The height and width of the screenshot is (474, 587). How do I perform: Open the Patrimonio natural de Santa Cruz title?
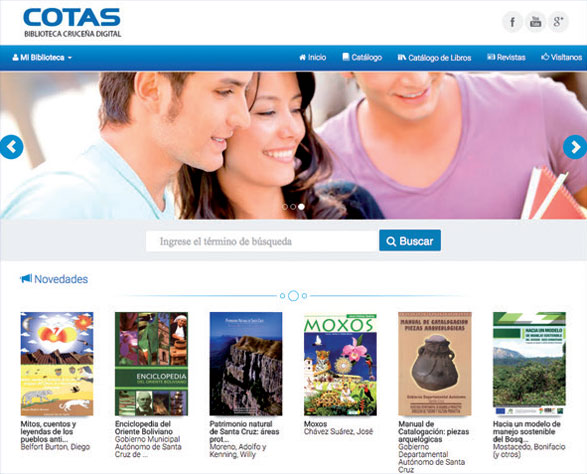[244, 432]
